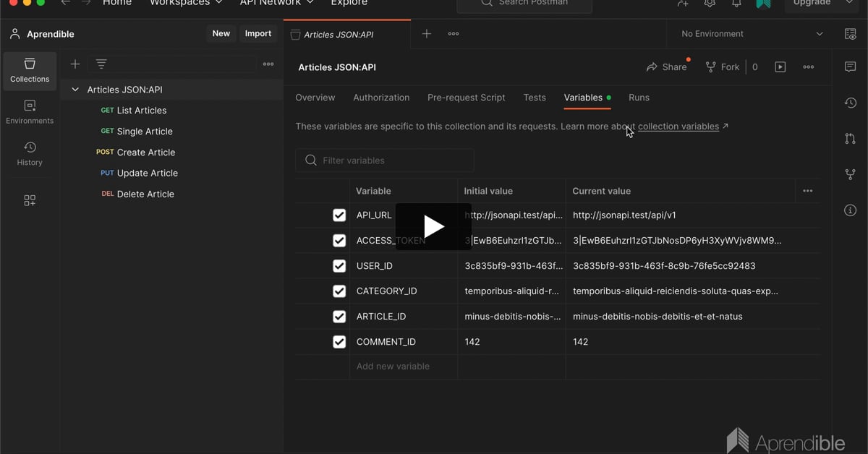Uncheck the API_URL variable checkbox
Image resolution: width=868 pixels, height=454 pixels.
click(339, 215)
